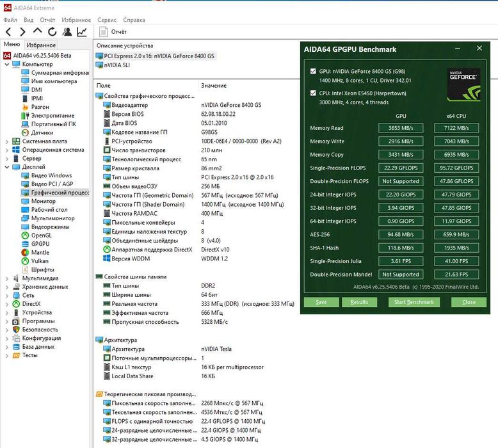Expand the Тесты tree node
The height and width of the screenshot is (448, 498).
(7, 355)
